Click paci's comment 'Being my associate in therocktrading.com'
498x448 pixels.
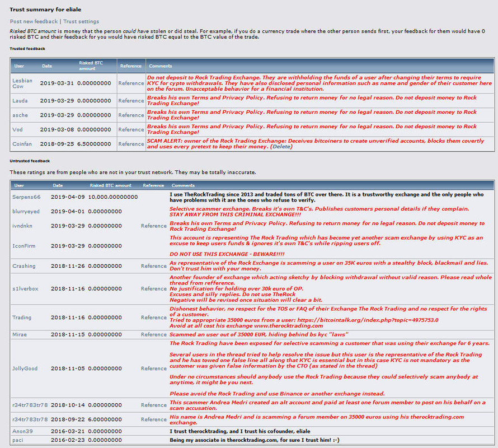pos(255,440)
